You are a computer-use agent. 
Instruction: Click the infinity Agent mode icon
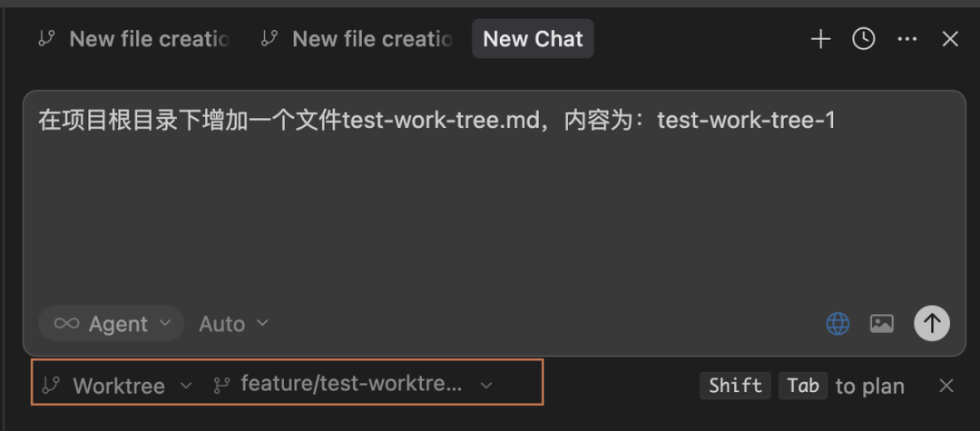point(66,324)
